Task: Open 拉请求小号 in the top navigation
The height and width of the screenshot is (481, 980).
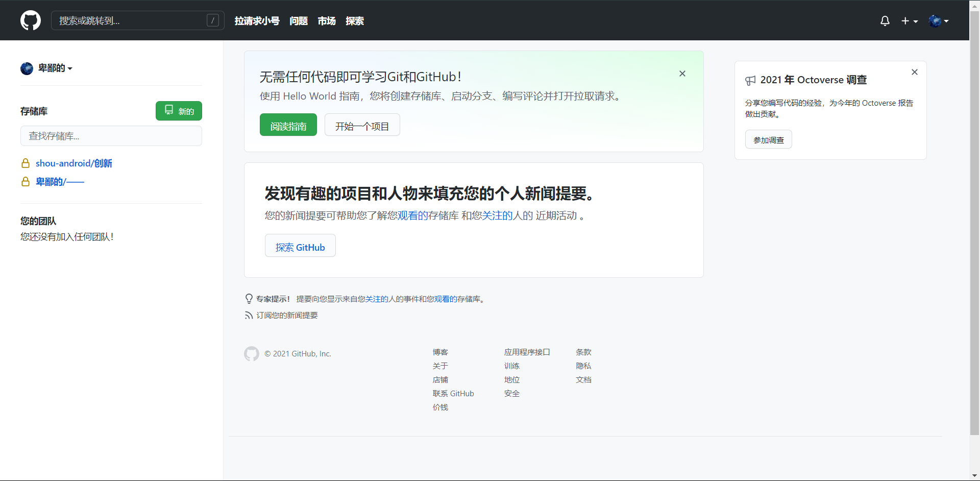Action: click(x=257, y=21)
